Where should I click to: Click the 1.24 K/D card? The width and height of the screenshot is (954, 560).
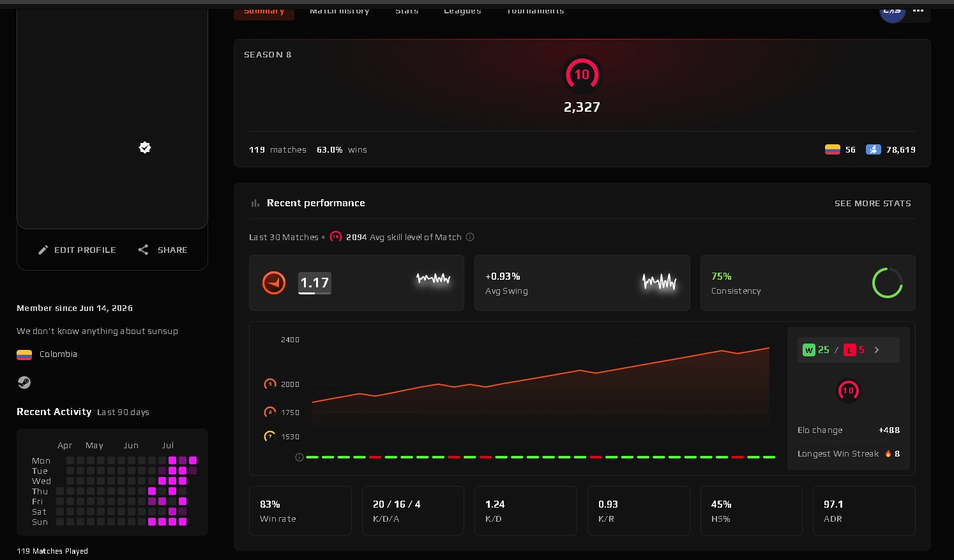526,511
